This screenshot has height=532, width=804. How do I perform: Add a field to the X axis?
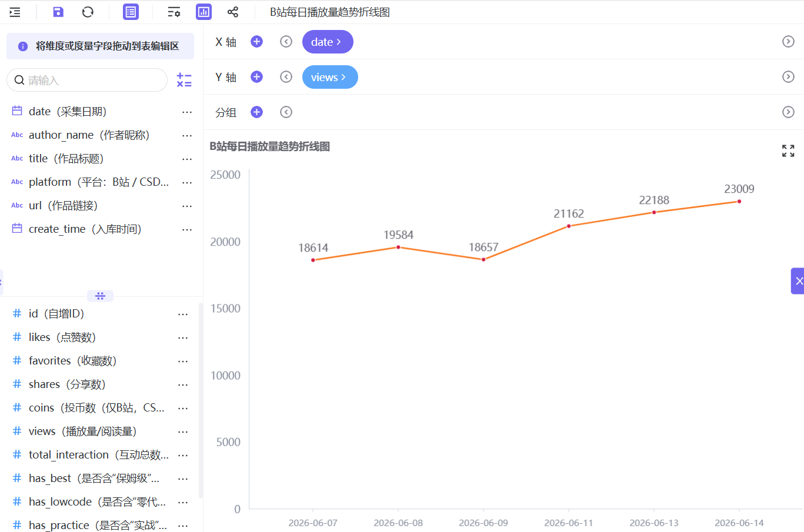coord(256,42)
